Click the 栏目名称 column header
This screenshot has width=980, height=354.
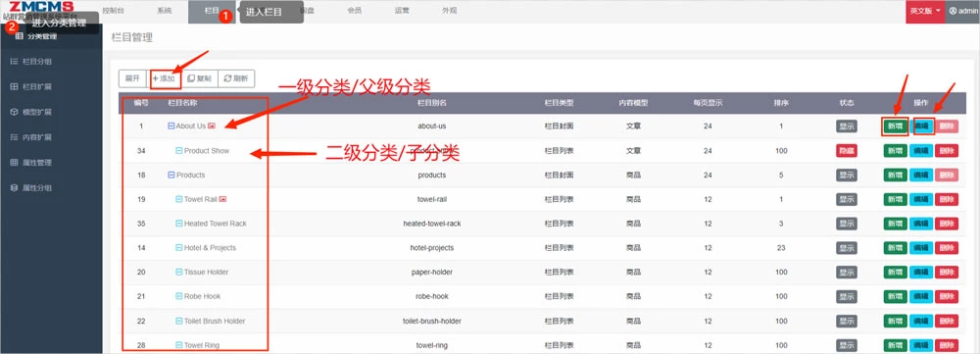point(182,103)
